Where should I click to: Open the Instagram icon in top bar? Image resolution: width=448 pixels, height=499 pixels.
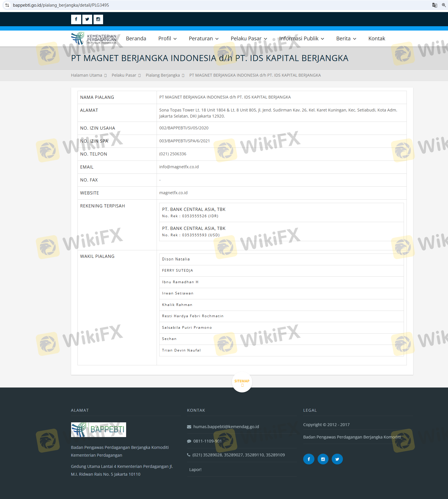click(98, 19)
